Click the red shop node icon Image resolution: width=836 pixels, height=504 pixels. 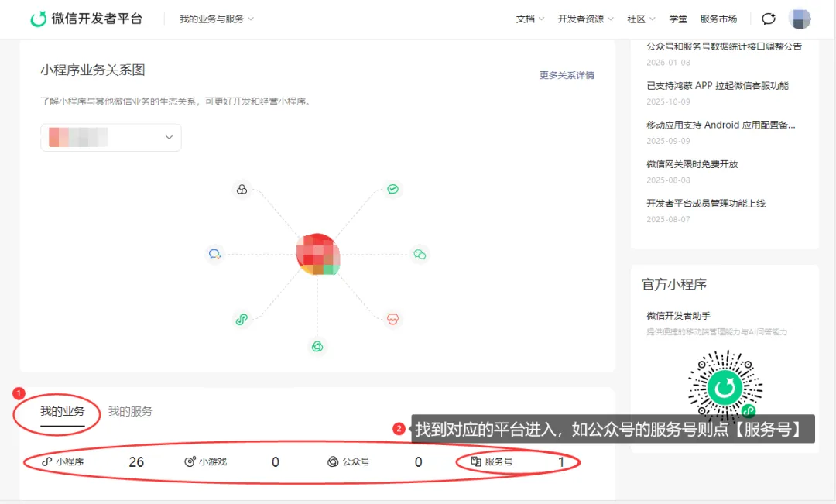tap(393, 319)
